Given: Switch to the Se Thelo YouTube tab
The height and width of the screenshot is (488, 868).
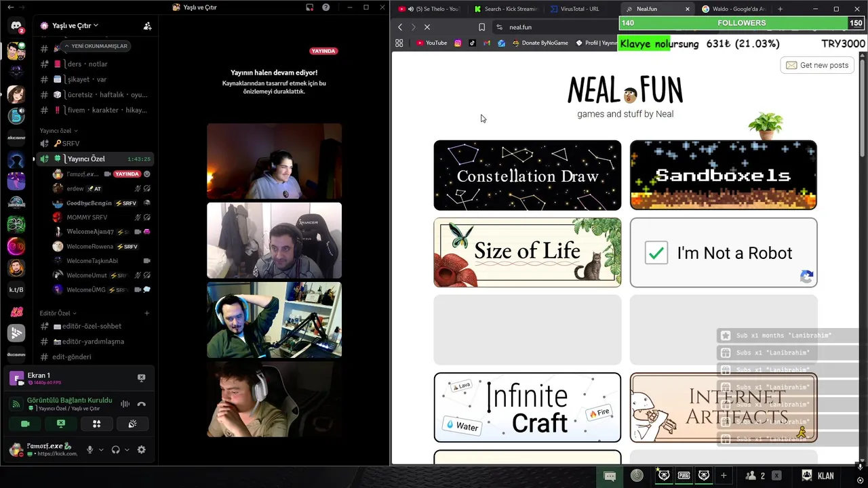Looking at the screenshot, I should click(x=431, y=9).
